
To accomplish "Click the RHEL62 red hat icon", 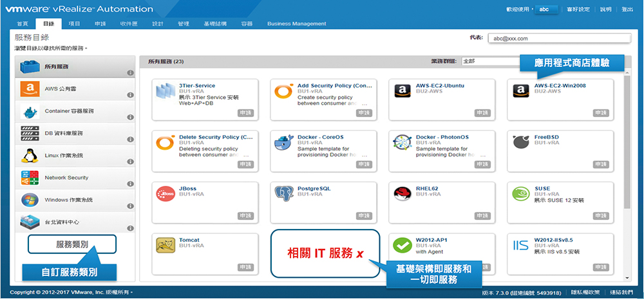I will coord(402,193).
